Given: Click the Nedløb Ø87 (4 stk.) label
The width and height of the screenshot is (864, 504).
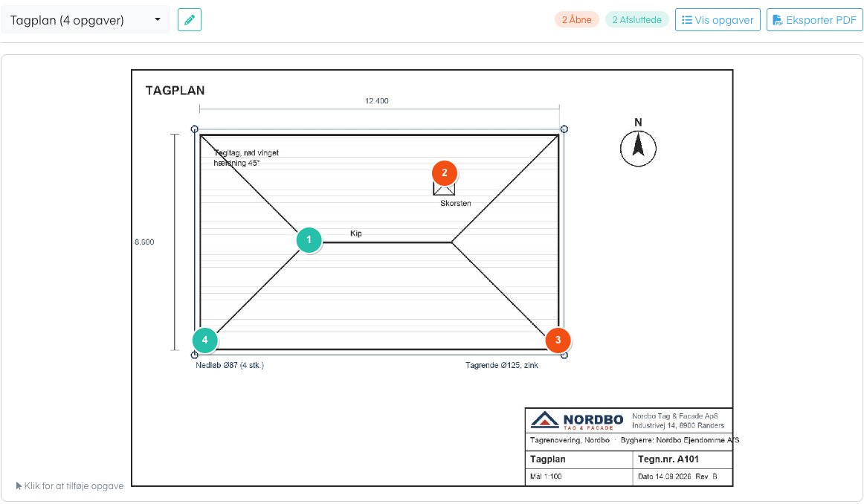Looking at the screenshot, I should click(x=230, y=365).
